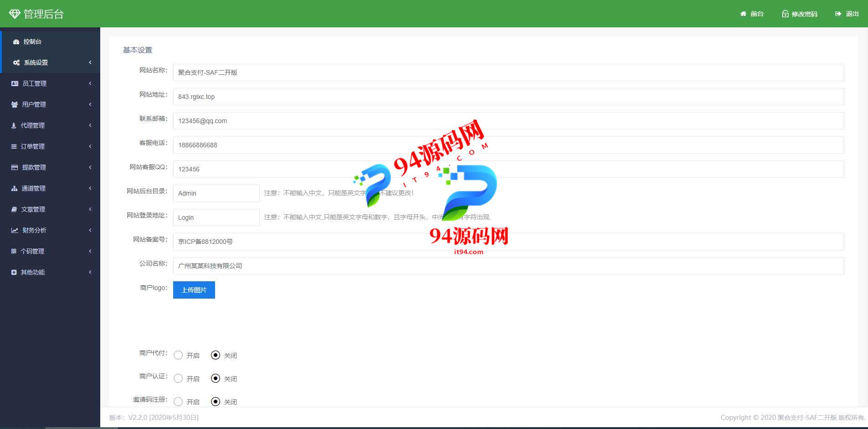Open the 订单管理 menu label
This screenshot has width=868, height=429.
(33, 146)
